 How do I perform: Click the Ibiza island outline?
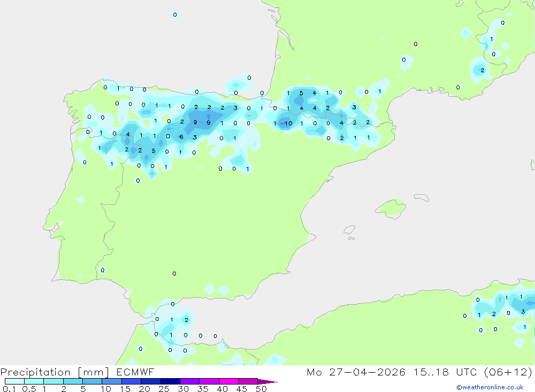click(349, 230)
